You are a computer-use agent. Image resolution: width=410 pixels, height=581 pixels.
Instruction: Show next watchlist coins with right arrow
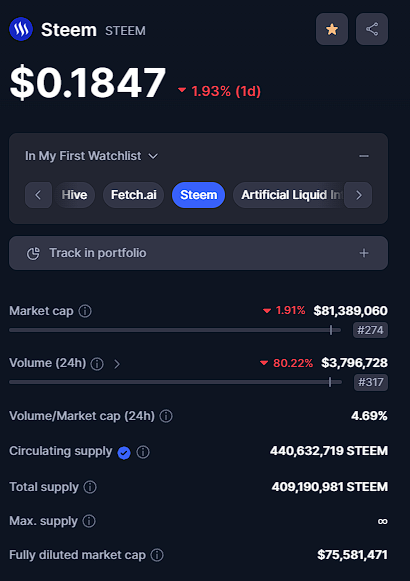pos(358,195)
